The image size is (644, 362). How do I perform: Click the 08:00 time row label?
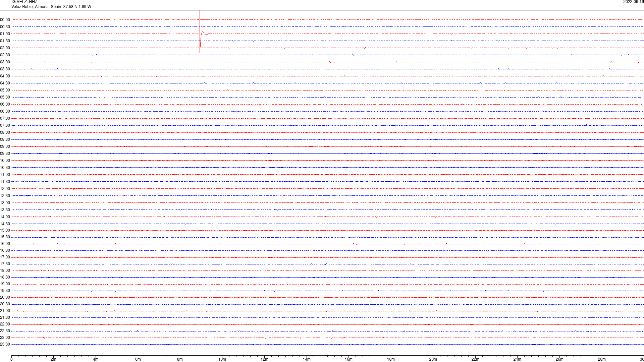pos(5,132)
